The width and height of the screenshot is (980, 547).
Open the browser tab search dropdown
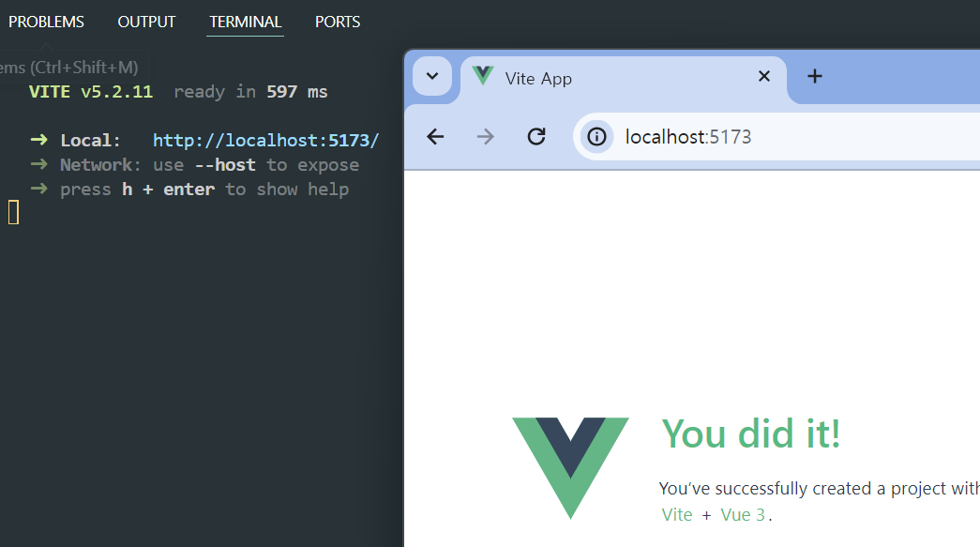[x=432, y=76]
